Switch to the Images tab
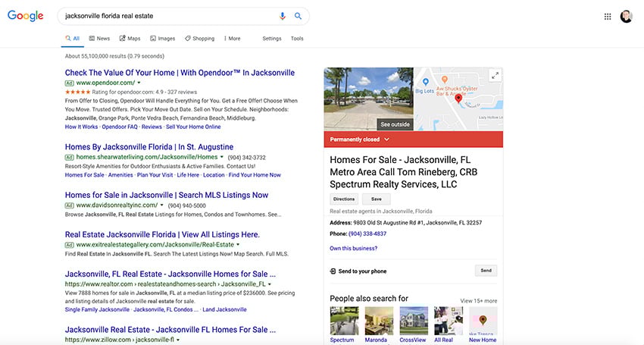644x345 pixels. [x=162, y=38]
